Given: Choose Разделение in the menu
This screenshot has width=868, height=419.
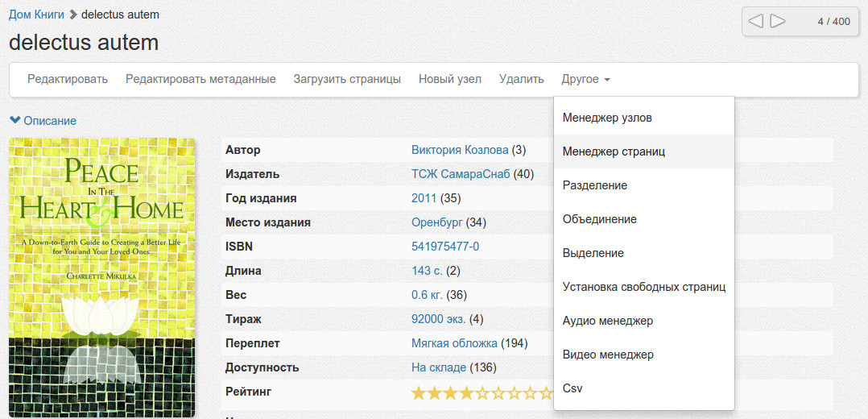Looking at the screenshot, I should (595, 185).
